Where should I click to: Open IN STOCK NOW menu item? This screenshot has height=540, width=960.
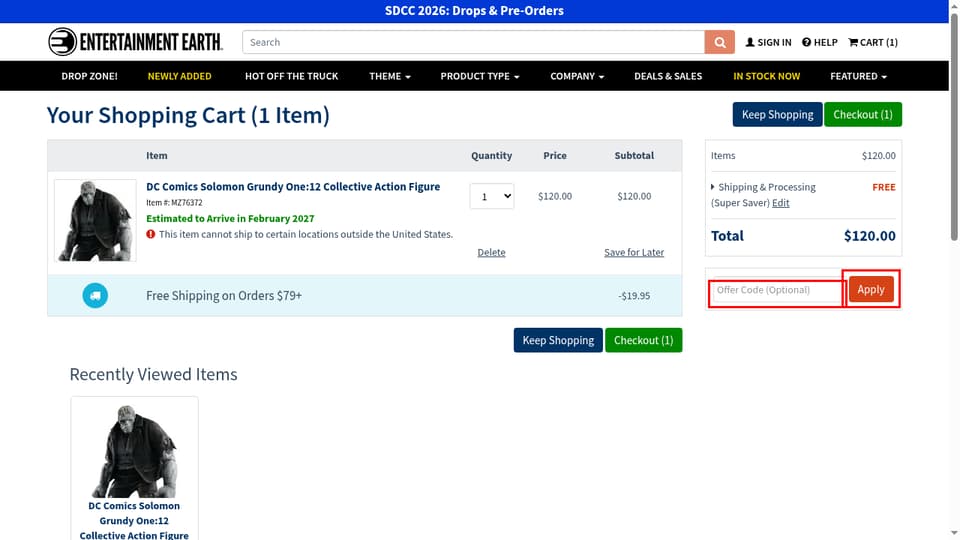coord(767,76)
